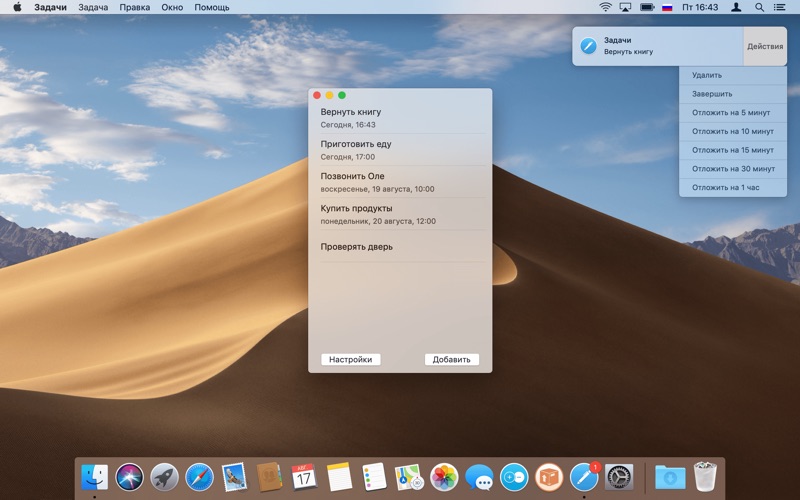The image size is (800, 500).
Task: Open Safari compass icon in Dock
Action: (x=199, y=478)
